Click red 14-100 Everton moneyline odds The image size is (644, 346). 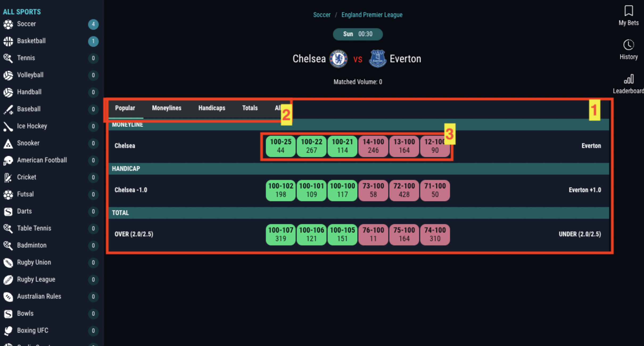[373, 146]
